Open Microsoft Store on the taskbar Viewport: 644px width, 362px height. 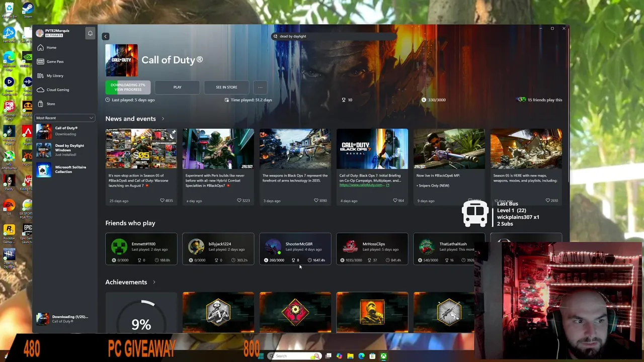coord(372,356)
